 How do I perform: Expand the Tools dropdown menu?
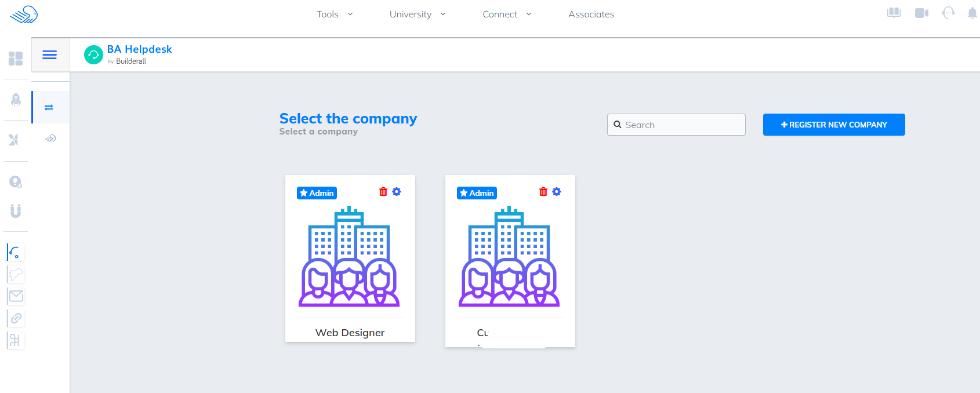(335, 14)
